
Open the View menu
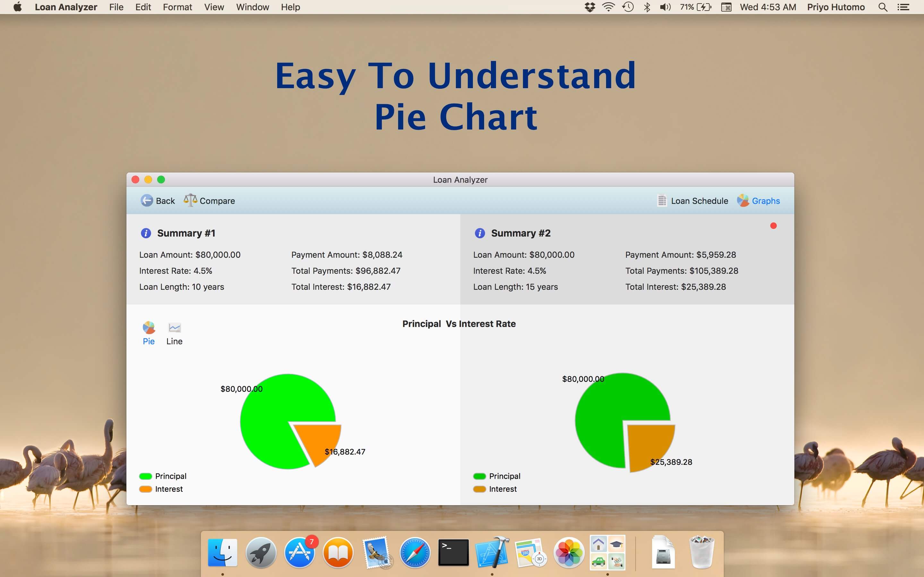pyautogui.click(x=214, y=7)
